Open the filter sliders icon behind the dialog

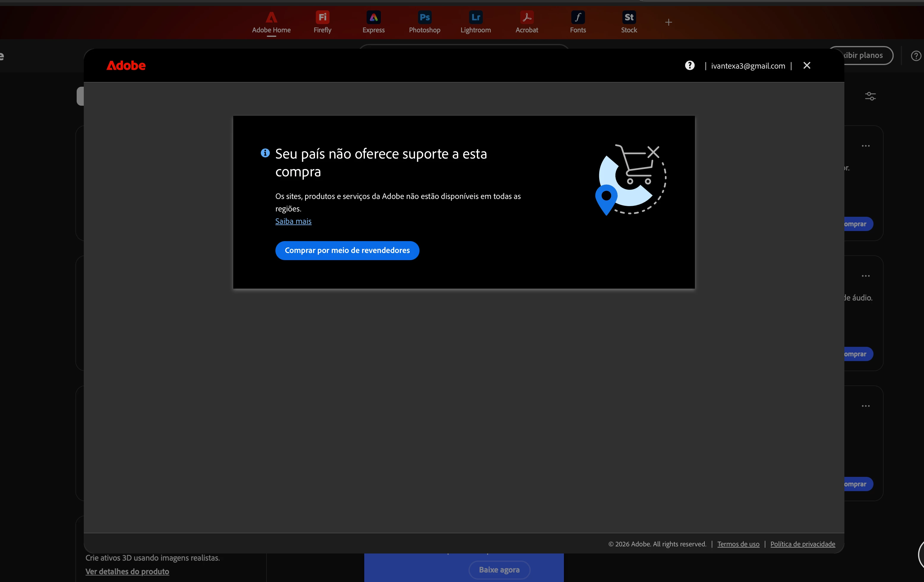(870, 96)
